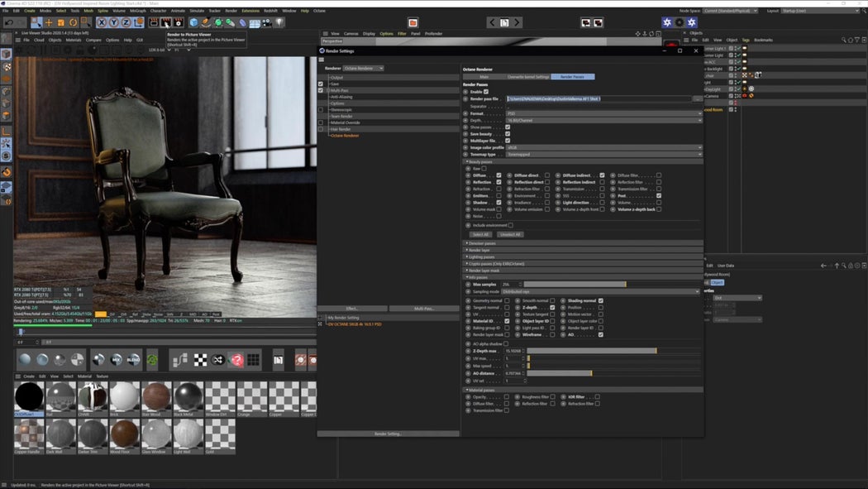Enable the X axis lock icon
Screen dimensions: 868x489
point(102,22)
